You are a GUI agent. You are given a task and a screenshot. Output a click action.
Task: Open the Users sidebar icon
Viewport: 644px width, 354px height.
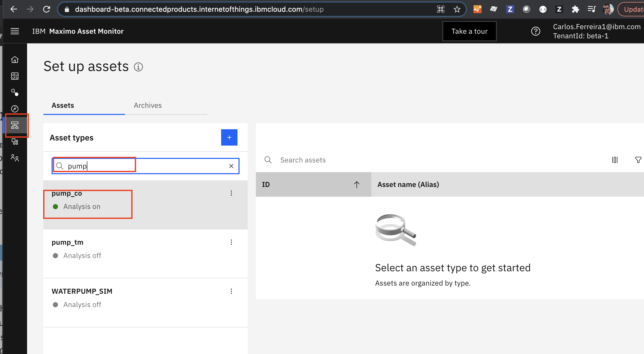tap(15, 158)
